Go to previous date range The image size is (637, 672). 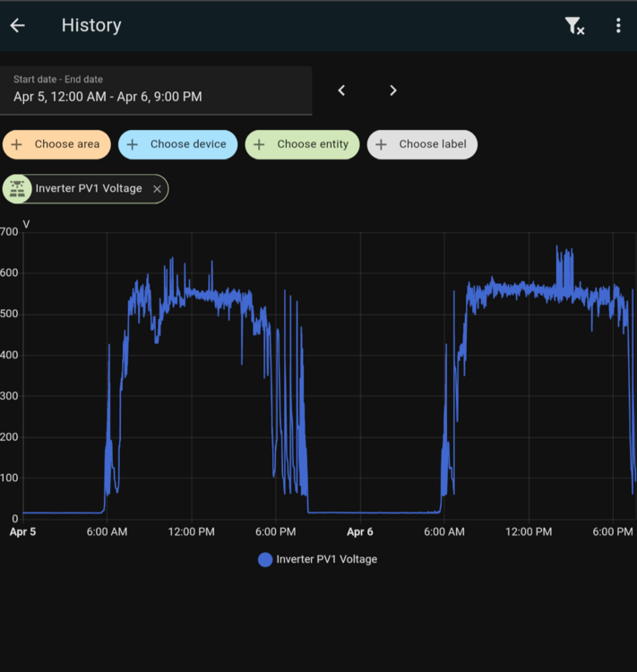(x=341, y=90)
